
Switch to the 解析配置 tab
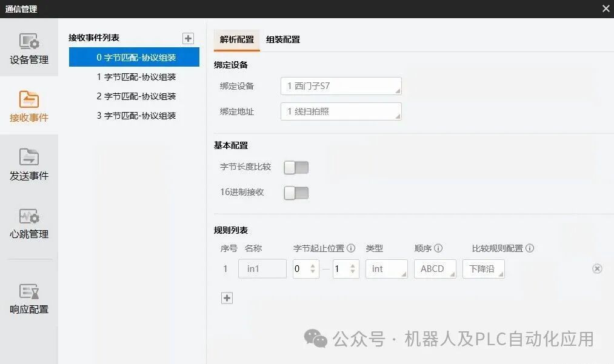click(x=237, y=39)
